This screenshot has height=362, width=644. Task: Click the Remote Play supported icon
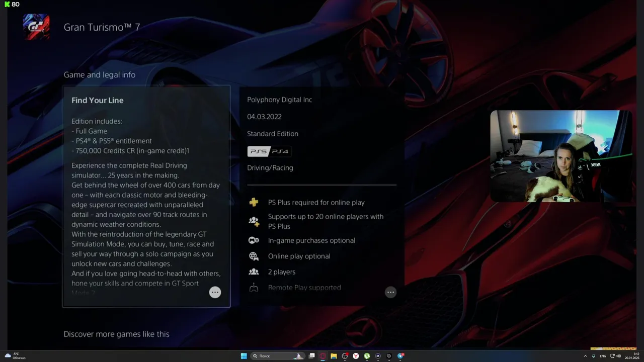click(x=254, y=288)
